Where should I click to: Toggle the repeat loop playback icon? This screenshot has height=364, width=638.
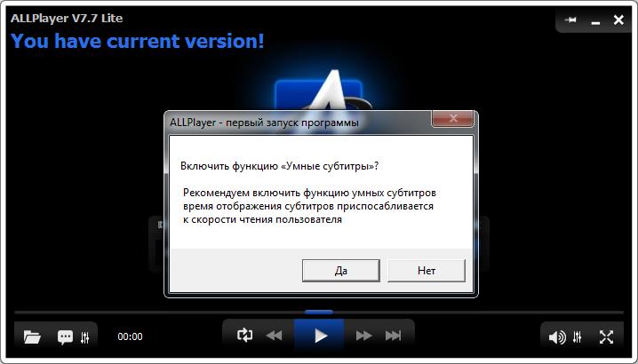244,335
